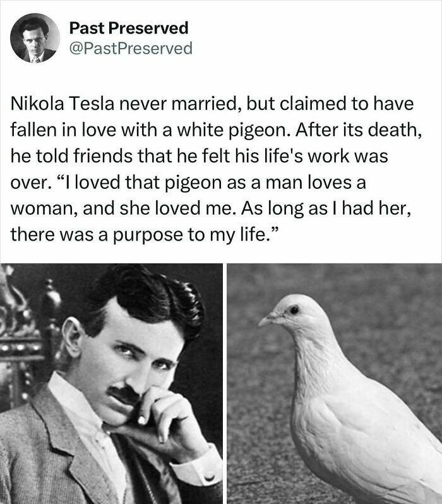Click the @PastPreserved handle
The image size is (442, 504).
point(129,48)
